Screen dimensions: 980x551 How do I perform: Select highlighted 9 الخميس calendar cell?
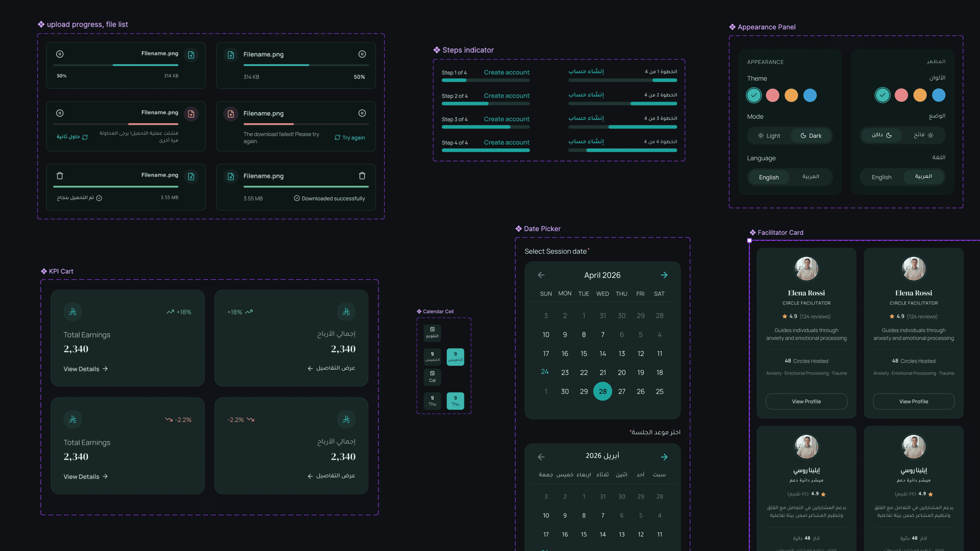455,357
